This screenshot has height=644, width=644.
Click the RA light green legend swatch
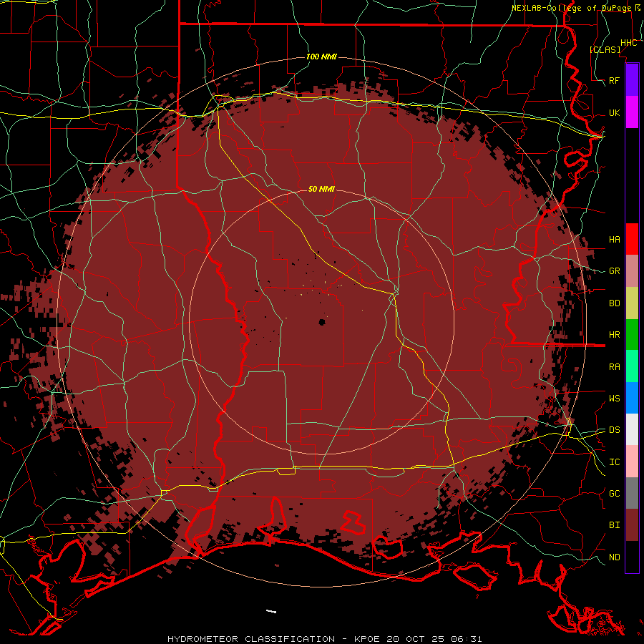(x=632, y=366)
